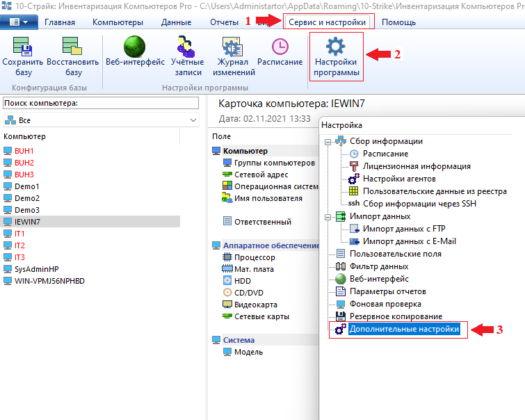Click the Поле column header
The height and width of the screenshot is (420, 525).
(x=221, y=137)
